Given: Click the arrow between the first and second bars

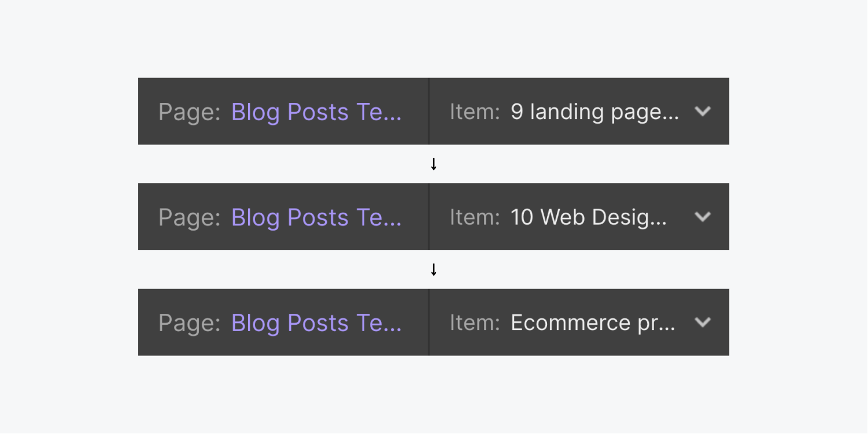Looking at the screenshot, I should [x=433, y=164].
